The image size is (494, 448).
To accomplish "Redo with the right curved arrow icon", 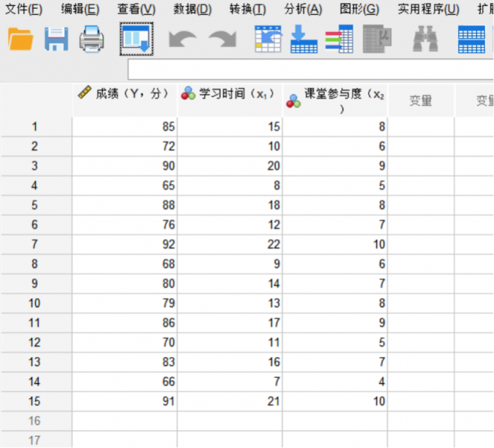I will pos(222,39).
